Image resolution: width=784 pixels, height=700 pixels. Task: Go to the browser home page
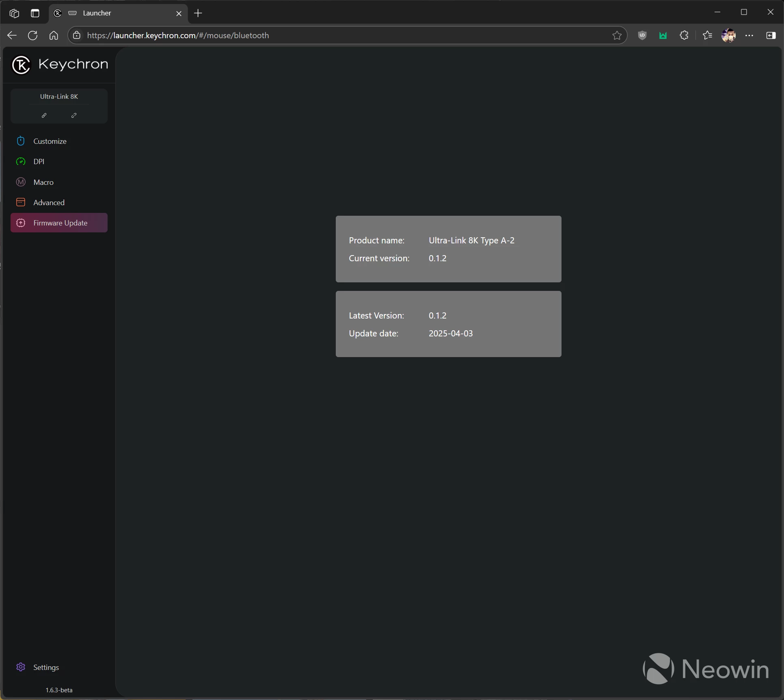point(54,35)
